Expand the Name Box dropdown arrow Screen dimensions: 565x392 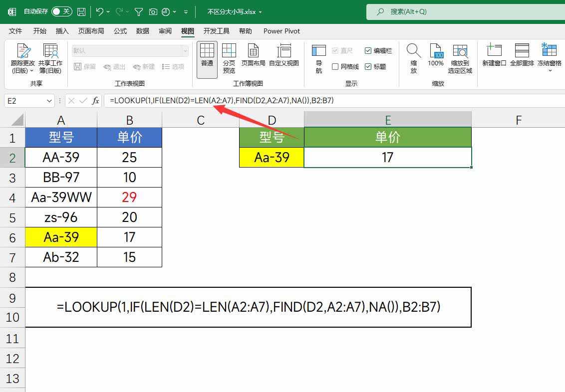[49, 101]
